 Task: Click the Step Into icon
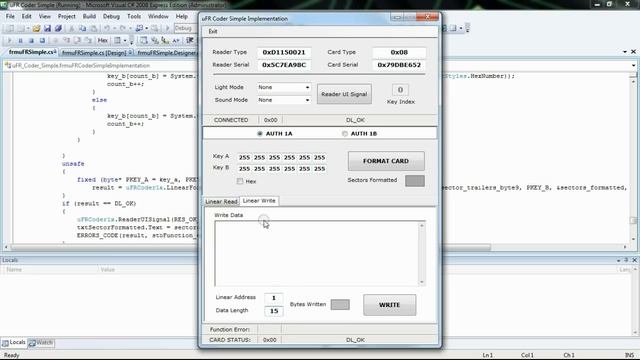pyautogui.click(x=67, y=40)
